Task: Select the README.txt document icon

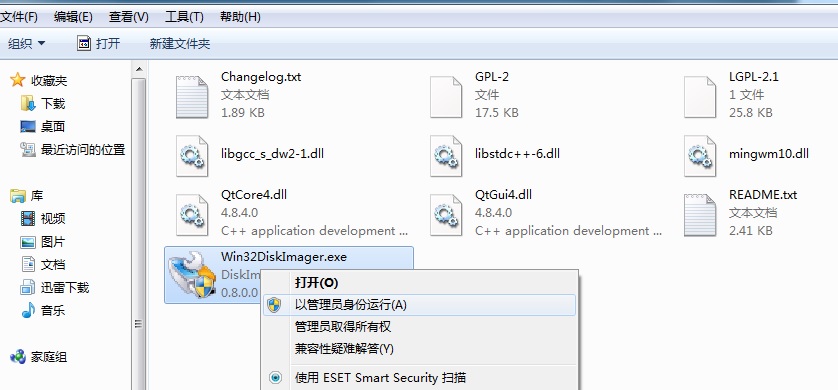Action: (x=700, y=215)
